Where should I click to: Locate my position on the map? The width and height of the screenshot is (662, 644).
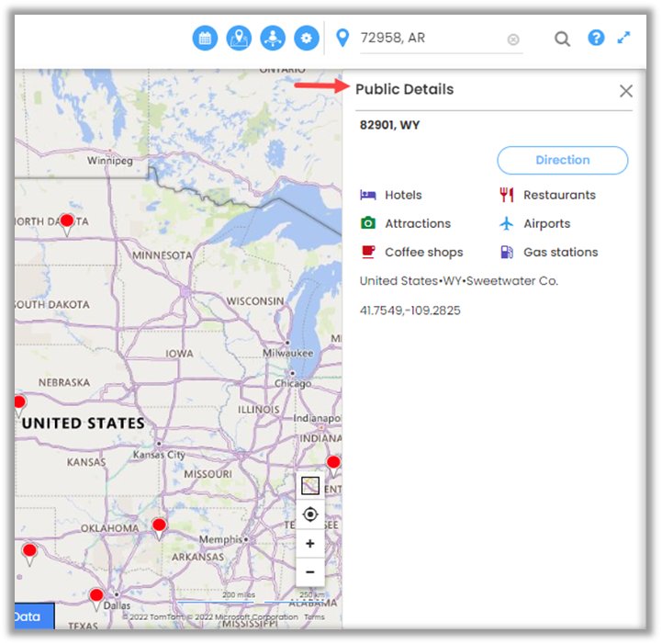(x=310, y=514)
